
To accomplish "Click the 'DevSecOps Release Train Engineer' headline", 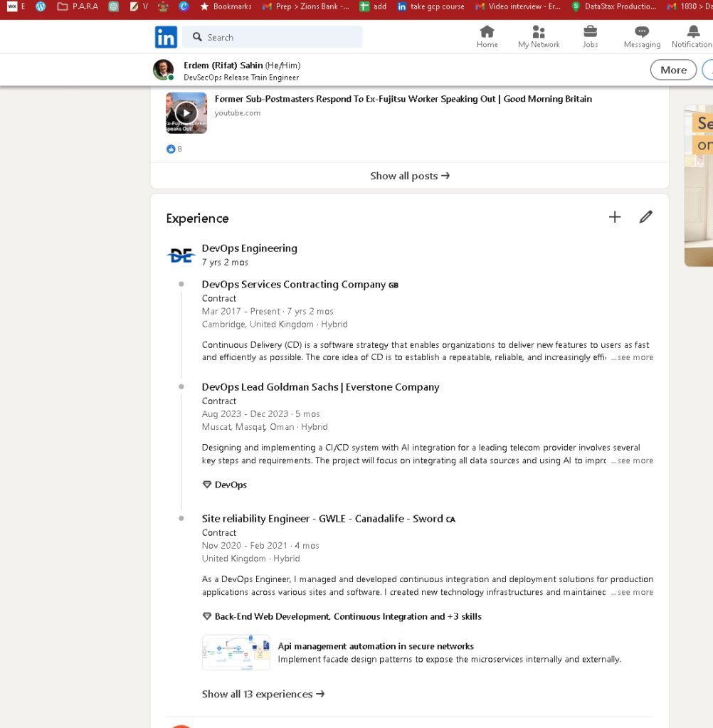I will point(241,78).
